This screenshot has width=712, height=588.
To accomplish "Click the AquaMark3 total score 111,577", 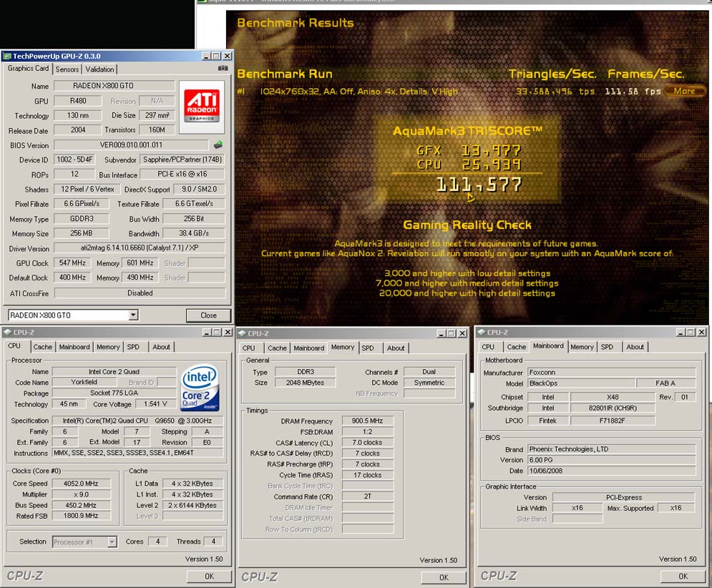I will [x=479, y=185].
